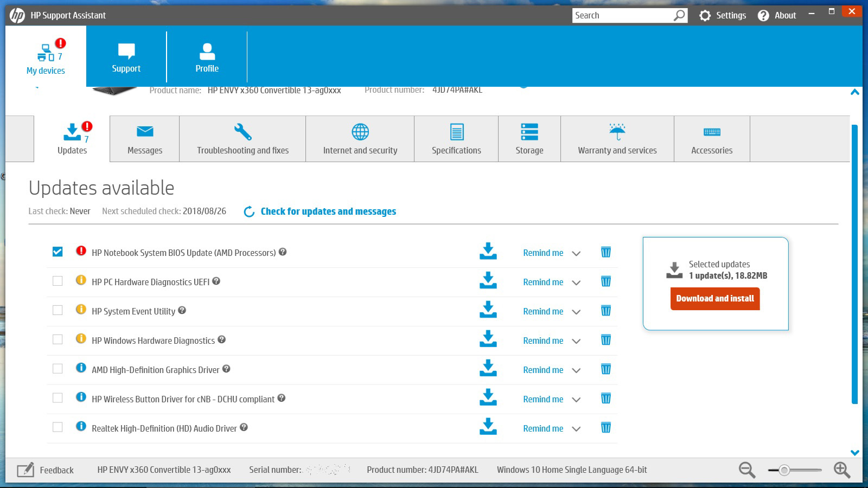Click Remind me link for BIOS Update

[543, 253]
